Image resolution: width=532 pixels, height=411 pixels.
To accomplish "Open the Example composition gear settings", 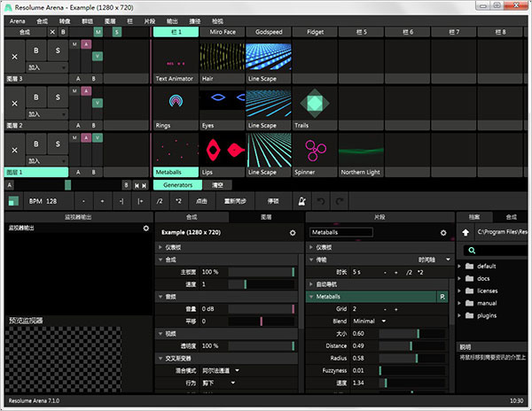I will pyautogui.click(x=293, y=232).
